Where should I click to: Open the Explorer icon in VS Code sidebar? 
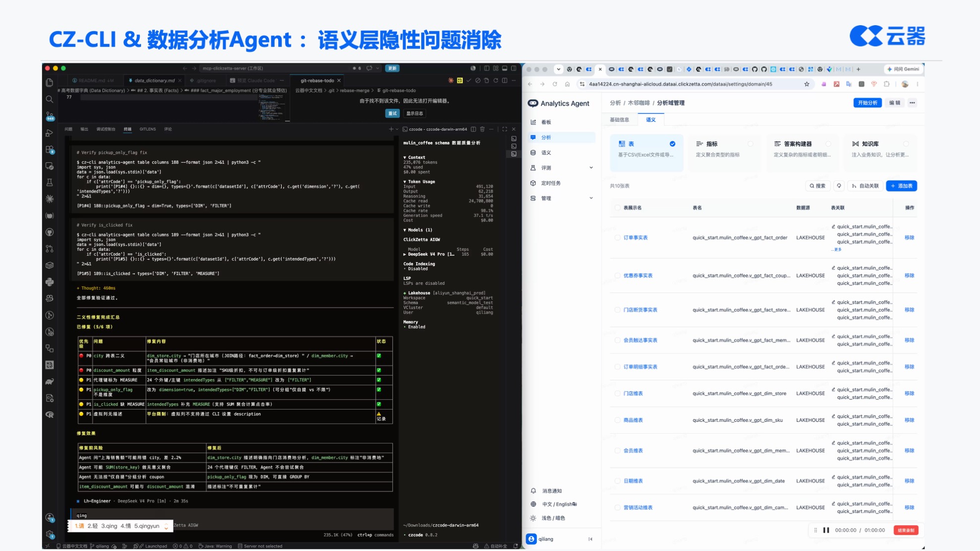coord(49,83)
